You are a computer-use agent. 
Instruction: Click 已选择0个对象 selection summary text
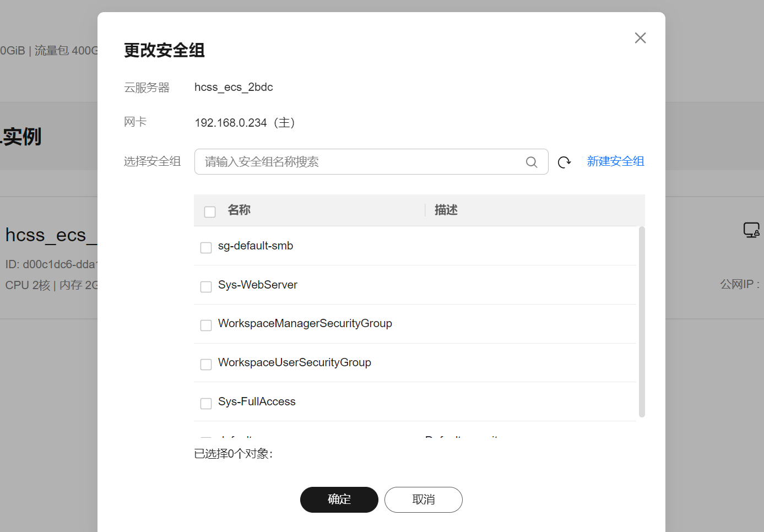click(x=234, y=454)
